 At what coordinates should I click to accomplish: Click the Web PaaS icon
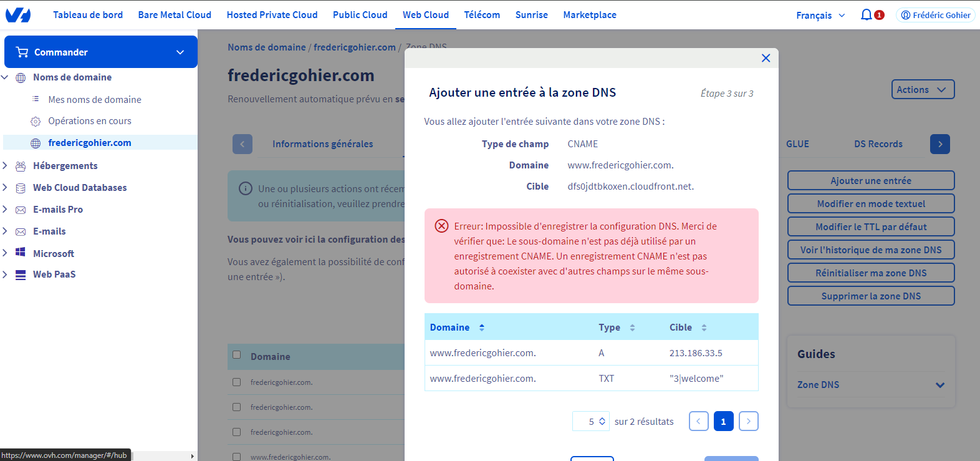(21, 274)
